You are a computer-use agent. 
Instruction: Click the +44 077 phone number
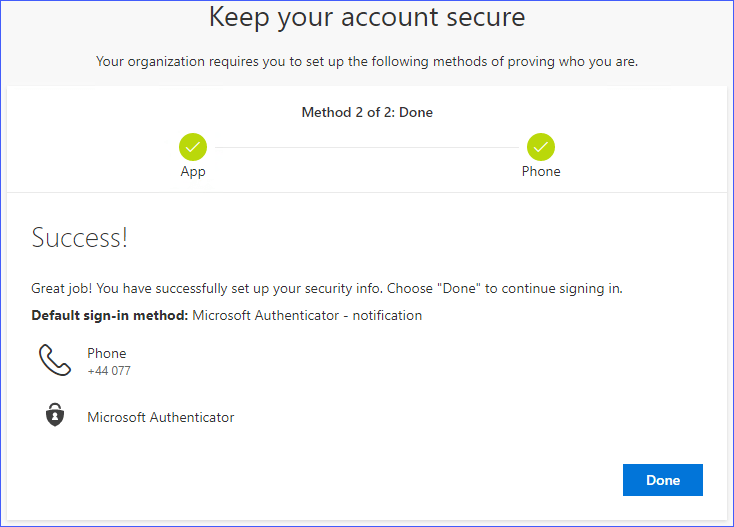point(109,371)
